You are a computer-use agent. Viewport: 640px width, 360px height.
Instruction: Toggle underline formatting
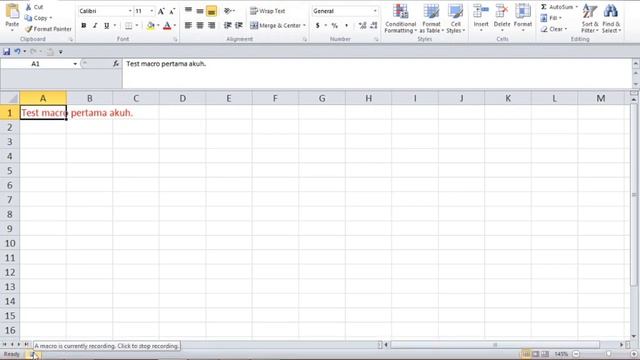[107, 26]
